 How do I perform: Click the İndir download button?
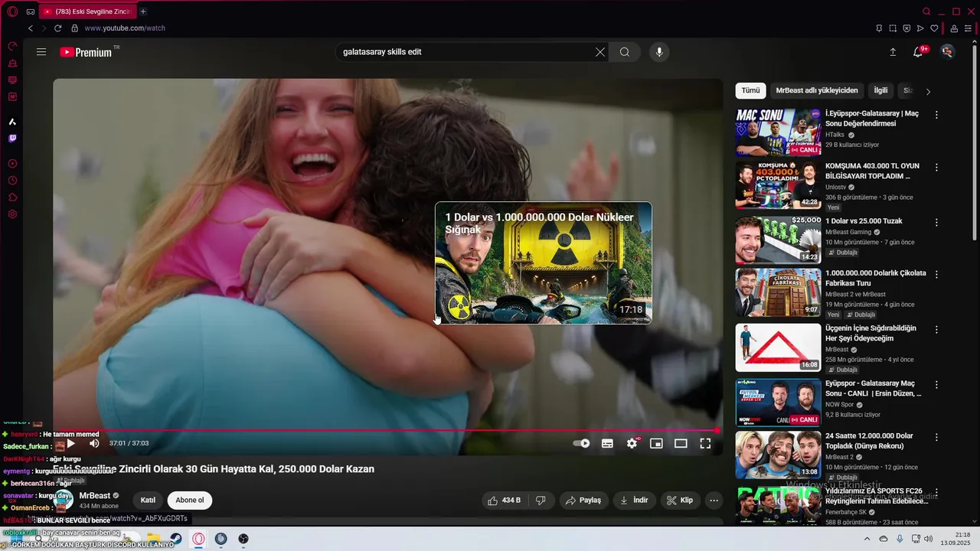[x=634, y=500]
